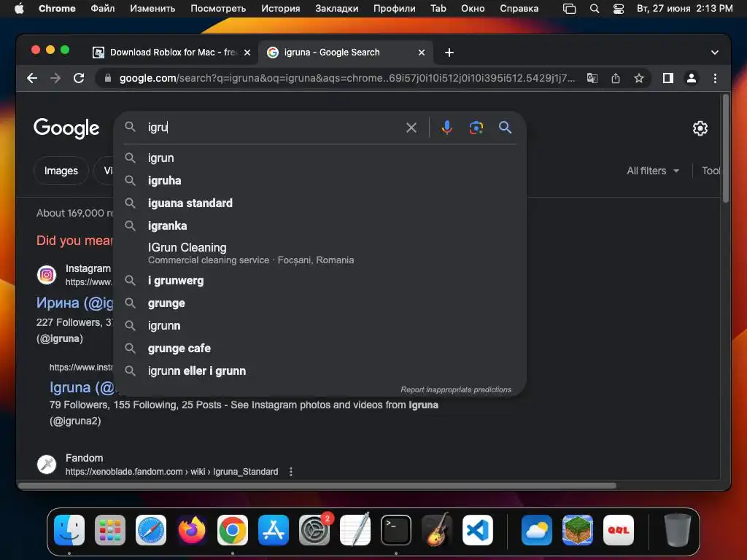
Task: Launch Safari from the dock
Action: (x=150, y=530)
